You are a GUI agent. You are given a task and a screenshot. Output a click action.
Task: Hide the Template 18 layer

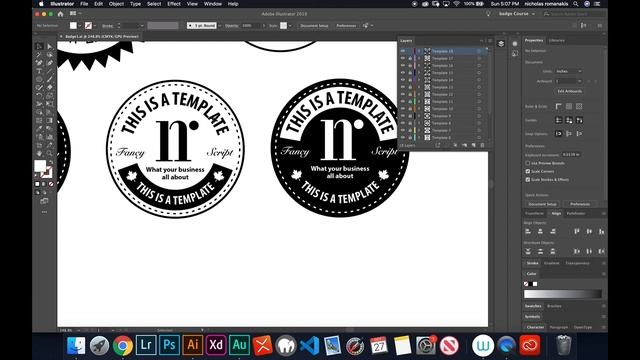(x=403, y=51)
